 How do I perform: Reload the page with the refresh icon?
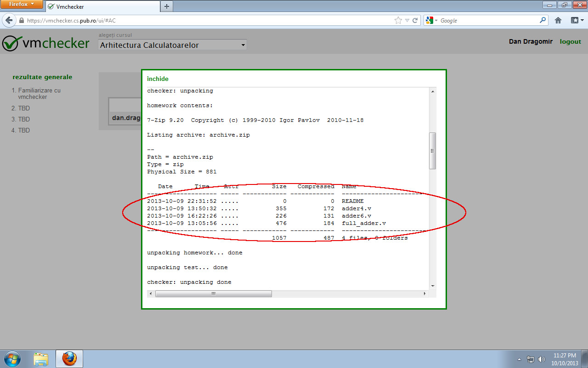[x=416, y=20]
